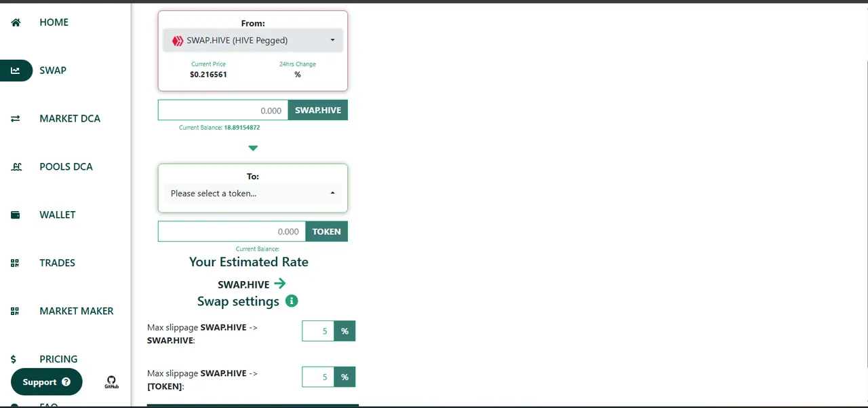Click the Pools DCA pool icon
Image resolution: width=868 pixels, height=408 pixels.
(x=16, y=167)
